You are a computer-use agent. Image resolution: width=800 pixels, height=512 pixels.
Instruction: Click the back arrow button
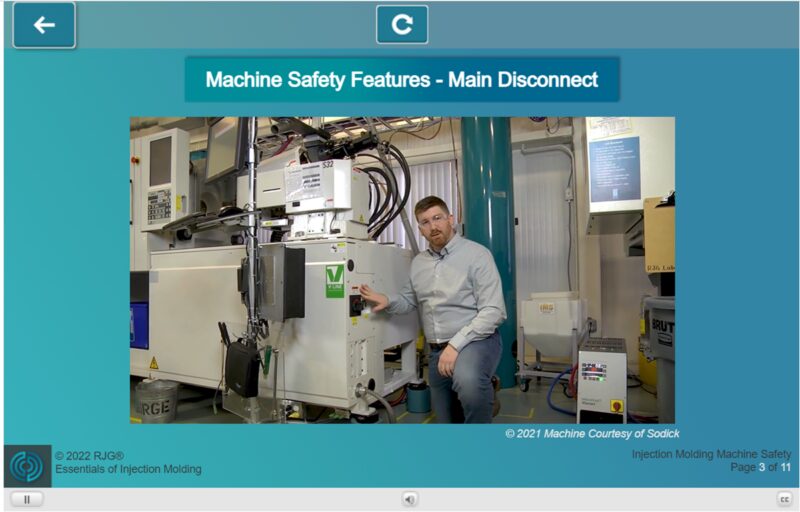44,25
